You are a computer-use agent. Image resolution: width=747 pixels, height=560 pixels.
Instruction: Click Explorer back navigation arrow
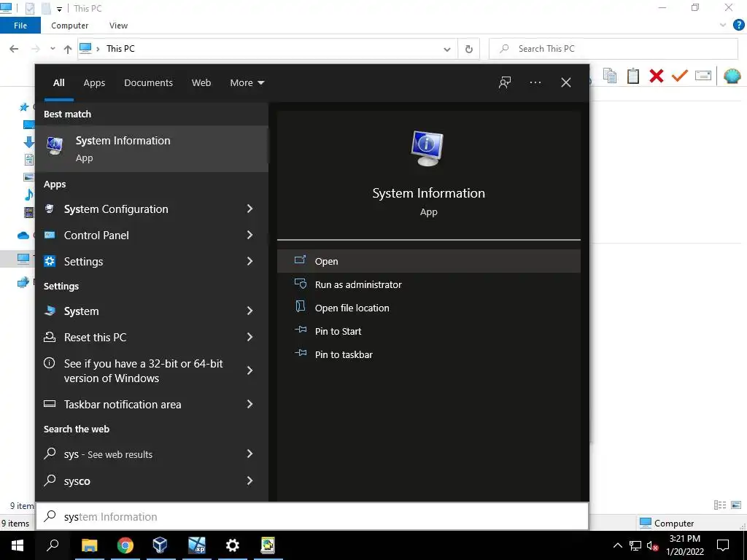click(x=14, y=49)
